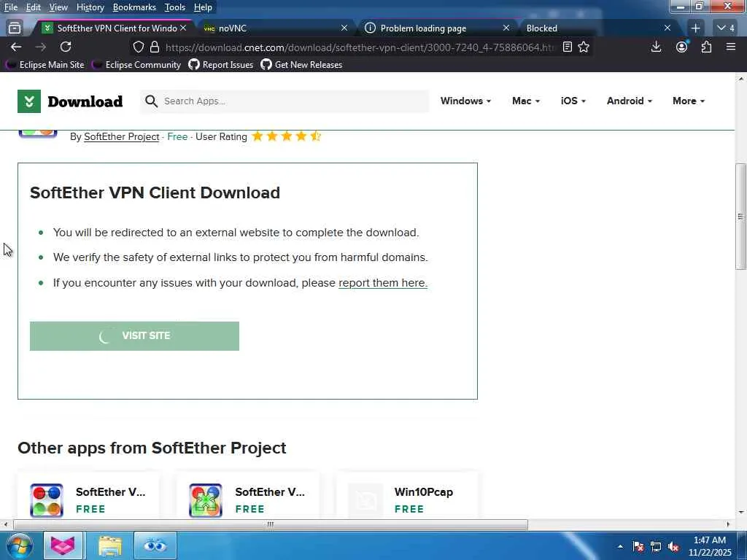The width and height of the screenshot is (747, 560).
Task: Click the muted volume tray icon
Action: (673, 546)
